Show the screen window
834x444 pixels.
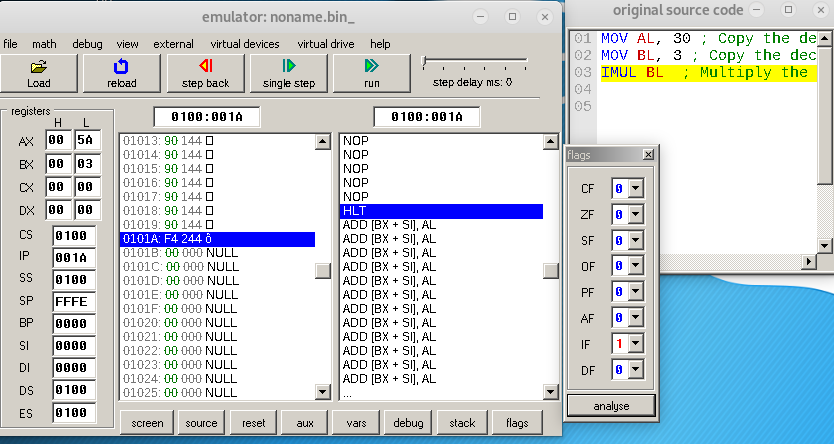click(x=147, y=423)
